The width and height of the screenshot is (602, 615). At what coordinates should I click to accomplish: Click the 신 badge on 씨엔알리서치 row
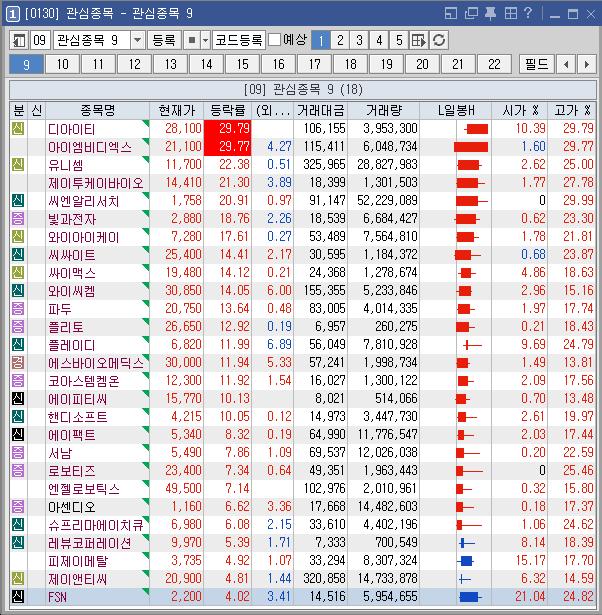pos(18,200)
